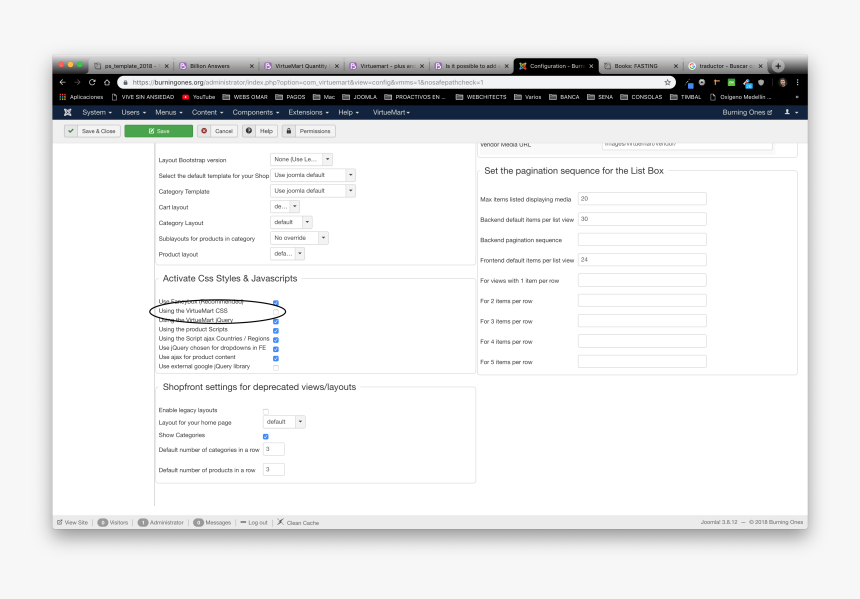Open the Extensions menu
This screenshot has width=860, height=599.
308,113
